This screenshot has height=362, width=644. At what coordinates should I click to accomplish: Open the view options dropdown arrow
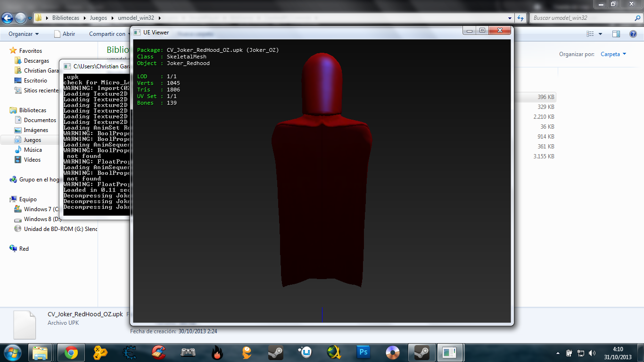coord(600,34)
